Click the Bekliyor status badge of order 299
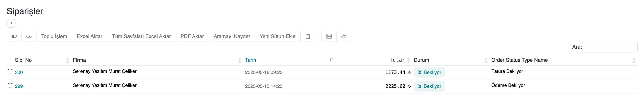The width and height of the screenshot is (644, 94). coord(429,86)
